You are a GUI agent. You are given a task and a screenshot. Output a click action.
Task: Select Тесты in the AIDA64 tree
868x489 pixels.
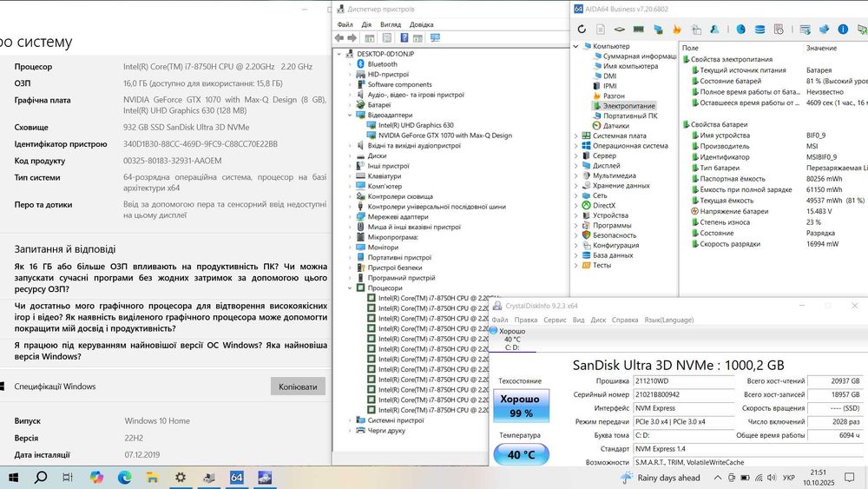602,265
